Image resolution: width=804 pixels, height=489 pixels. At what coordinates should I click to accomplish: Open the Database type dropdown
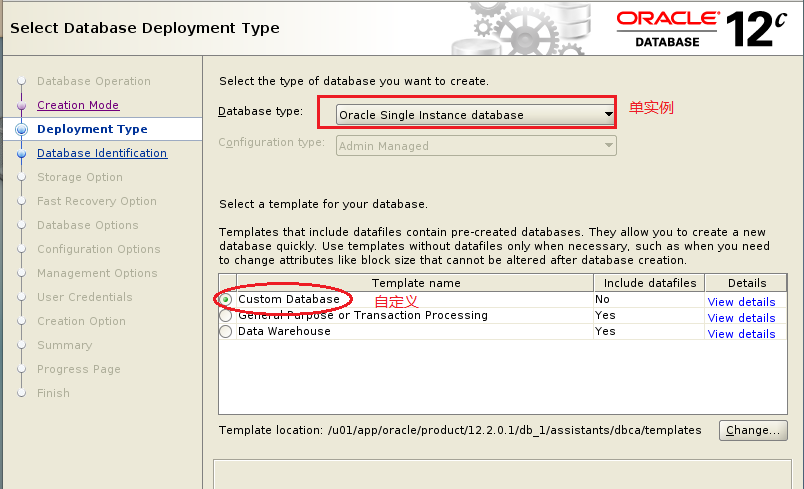[x=475, y=115]
